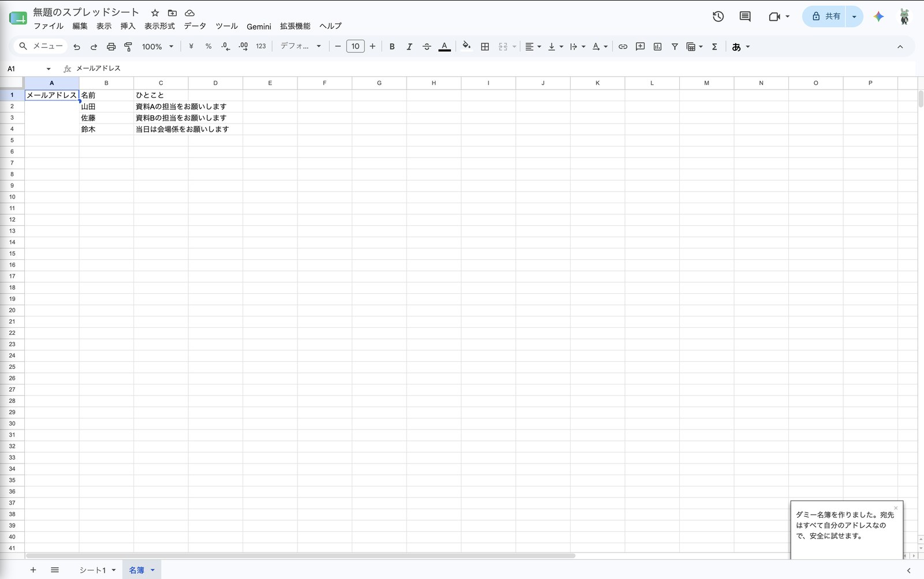The width and height of the screenshot is (924, 579).
Task: Open the font family dropdown
Action: [x=300, y=46]
